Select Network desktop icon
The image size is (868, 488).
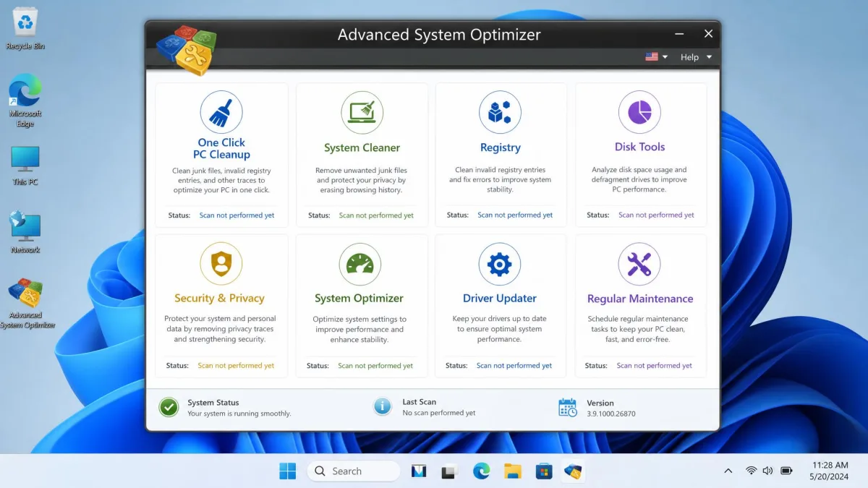(25, 232)
